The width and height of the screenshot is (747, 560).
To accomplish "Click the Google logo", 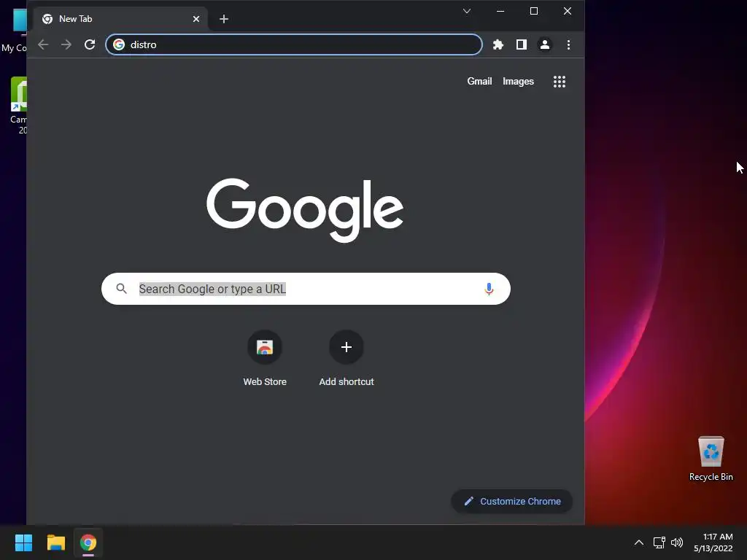I will pos(305,210).
